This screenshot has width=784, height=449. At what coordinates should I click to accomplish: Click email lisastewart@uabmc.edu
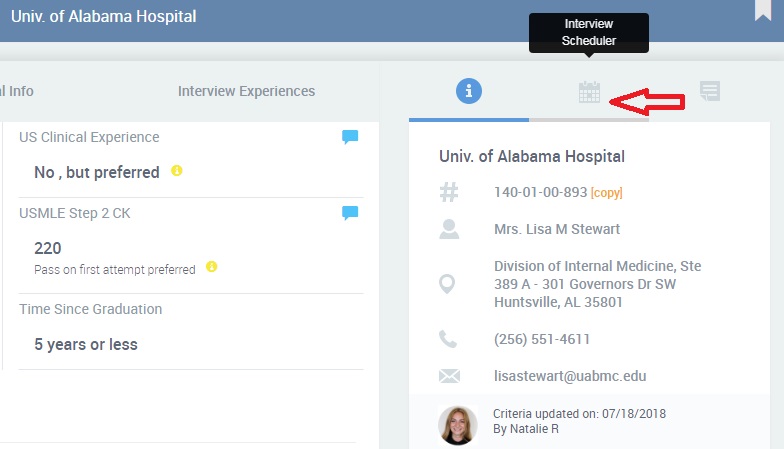570,376
